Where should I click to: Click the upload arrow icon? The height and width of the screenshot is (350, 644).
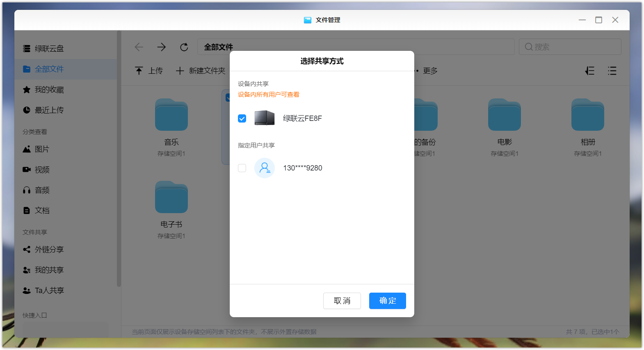pyautogui.click(x=139, y=71)
